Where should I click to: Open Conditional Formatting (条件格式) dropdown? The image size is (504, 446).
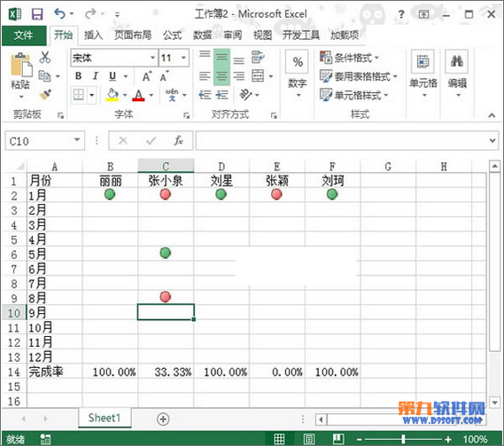350,58
